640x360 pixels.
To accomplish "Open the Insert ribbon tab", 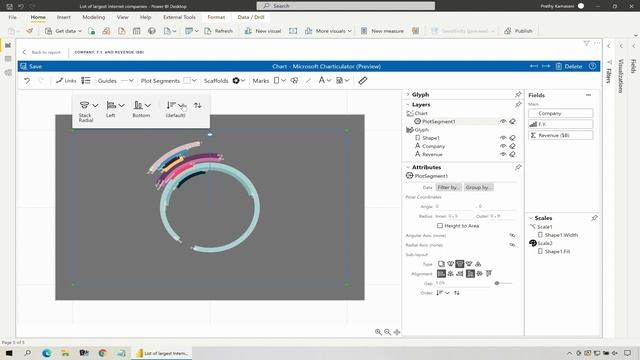I will pos(64,17).
